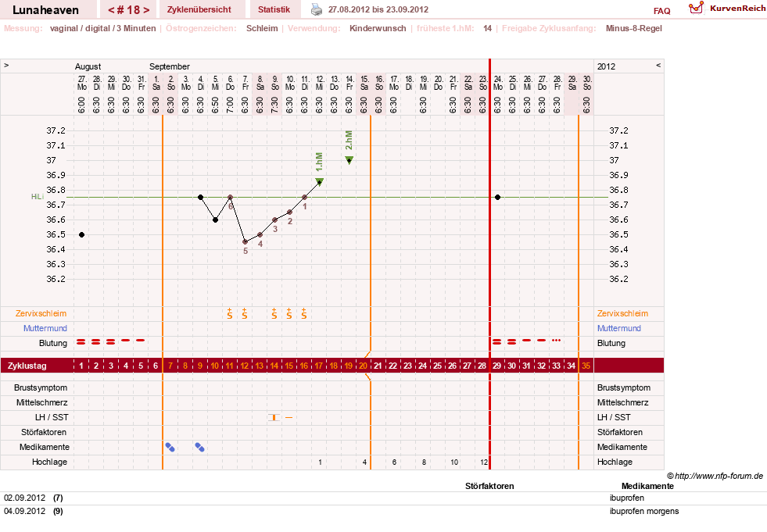Click heavy bleeding mark on cycle day 1

(x=81, y=342)
